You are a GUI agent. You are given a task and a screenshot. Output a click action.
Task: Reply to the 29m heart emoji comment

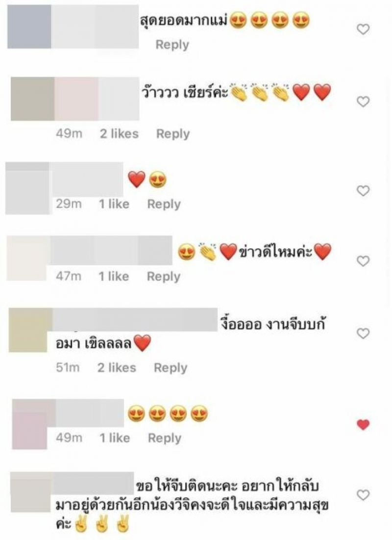point(164,204)
